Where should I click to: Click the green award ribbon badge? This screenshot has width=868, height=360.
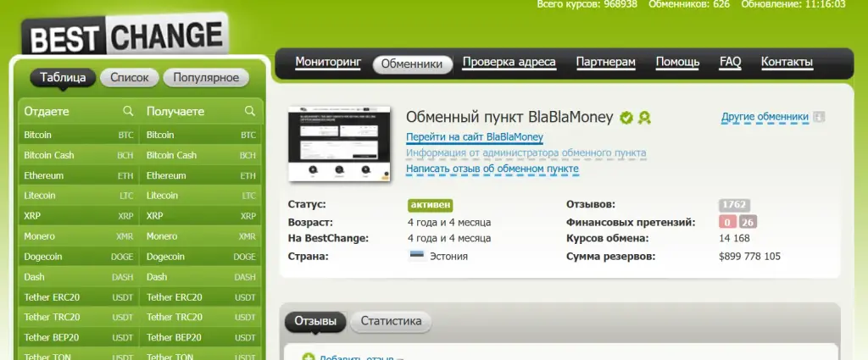click(x=644, y=117)
